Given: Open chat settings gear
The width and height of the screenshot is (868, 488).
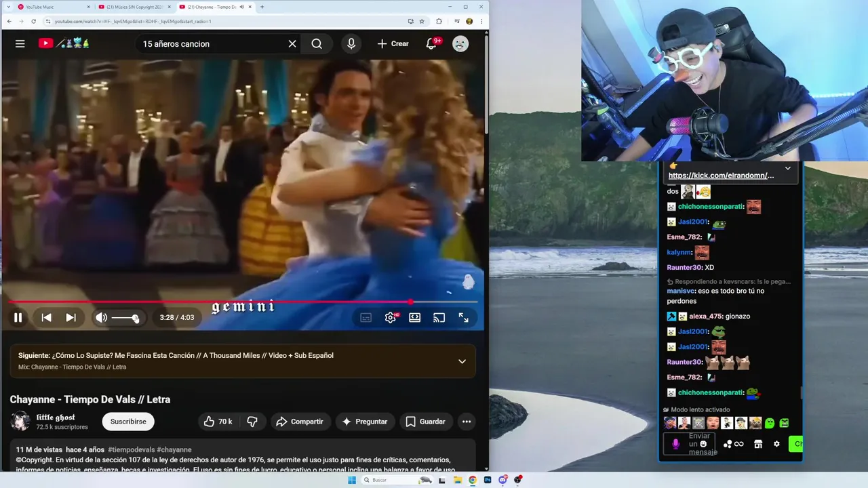Looking at the screenshot, I should (x=776, y=444).
